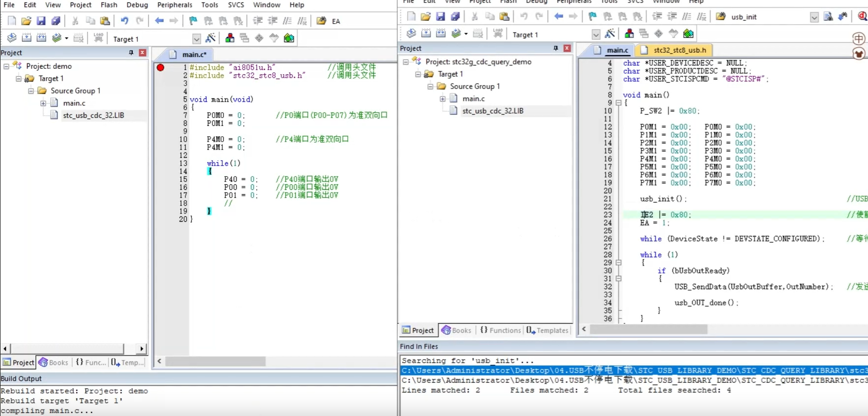Image resolution: width=868 pixels, height=416 pixels.
Task: Toggle the pin on right Project panel
Action: click(556, 48)
